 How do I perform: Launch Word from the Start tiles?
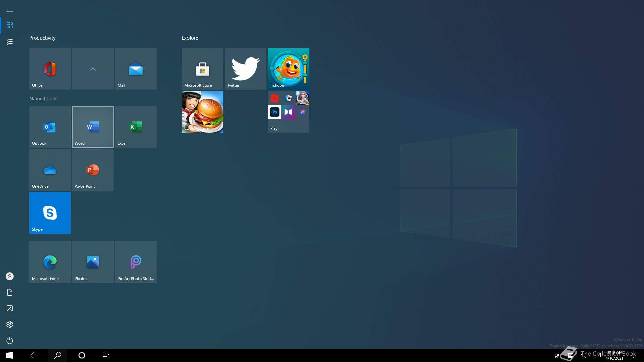tap(93, 127)
